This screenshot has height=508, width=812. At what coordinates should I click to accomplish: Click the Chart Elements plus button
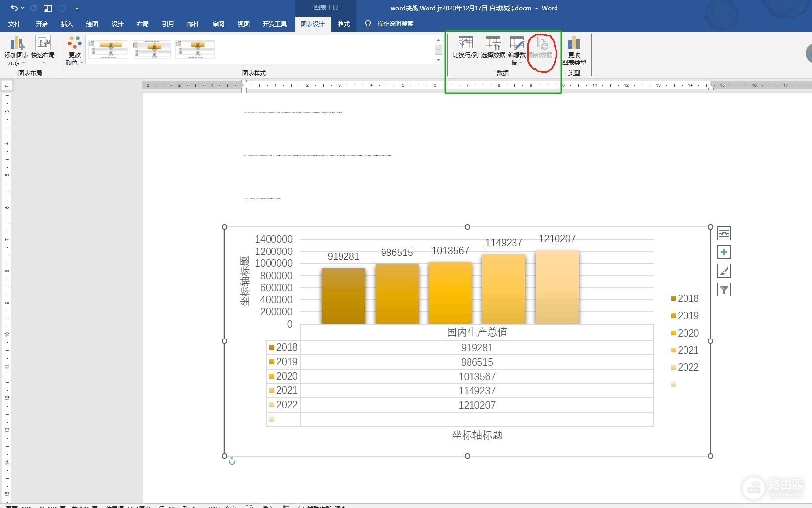point(724,252)
